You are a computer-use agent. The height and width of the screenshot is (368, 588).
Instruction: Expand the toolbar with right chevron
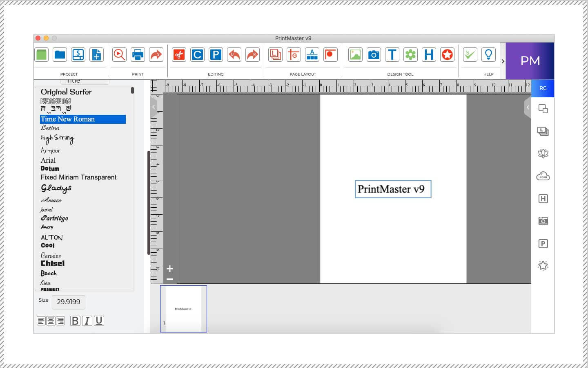[x=503, y=61]
